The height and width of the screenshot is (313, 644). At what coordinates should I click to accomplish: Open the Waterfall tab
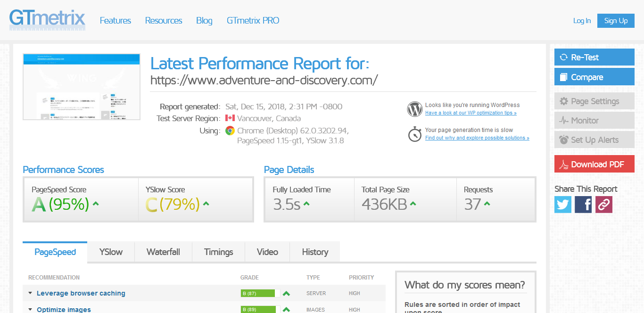tap(163, 252)
